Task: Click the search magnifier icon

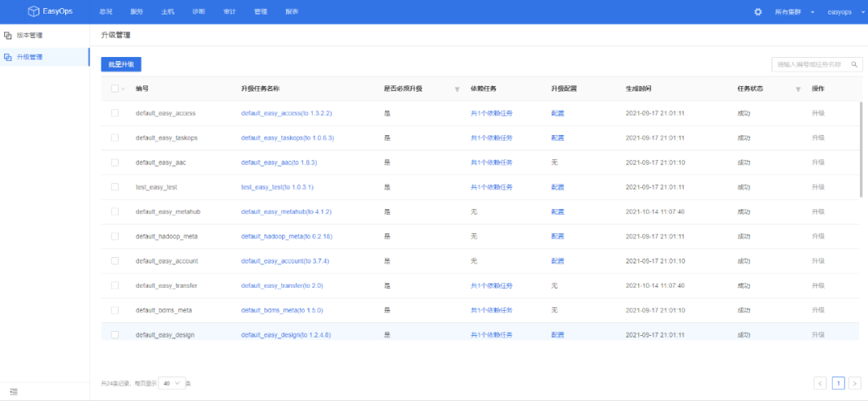Action: coord(854,64)
